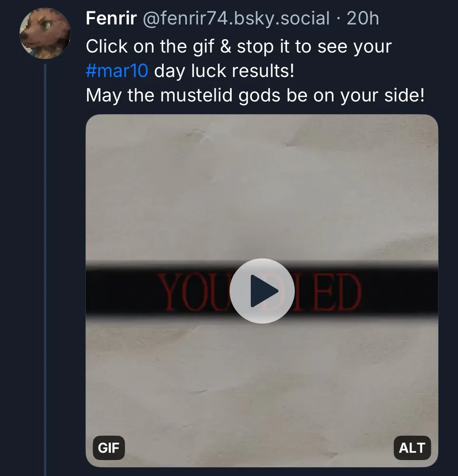Click the word 'mustelid' in the post

pyautogui.click(x=197, y=96)
